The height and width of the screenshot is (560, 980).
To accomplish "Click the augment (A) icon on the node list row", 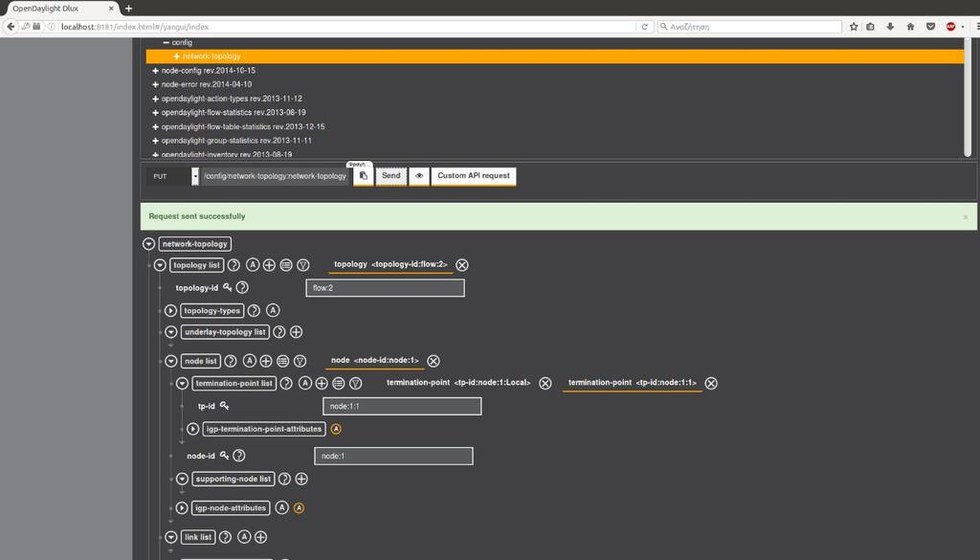I will click(x=250, y=361).
